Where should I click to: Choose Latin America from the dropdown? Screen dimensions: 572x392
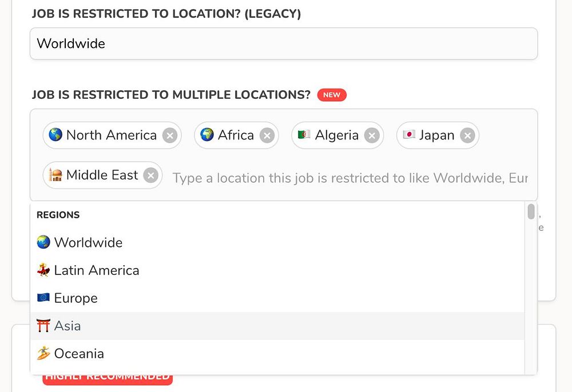pyautogui.click(x=96, y=270)
